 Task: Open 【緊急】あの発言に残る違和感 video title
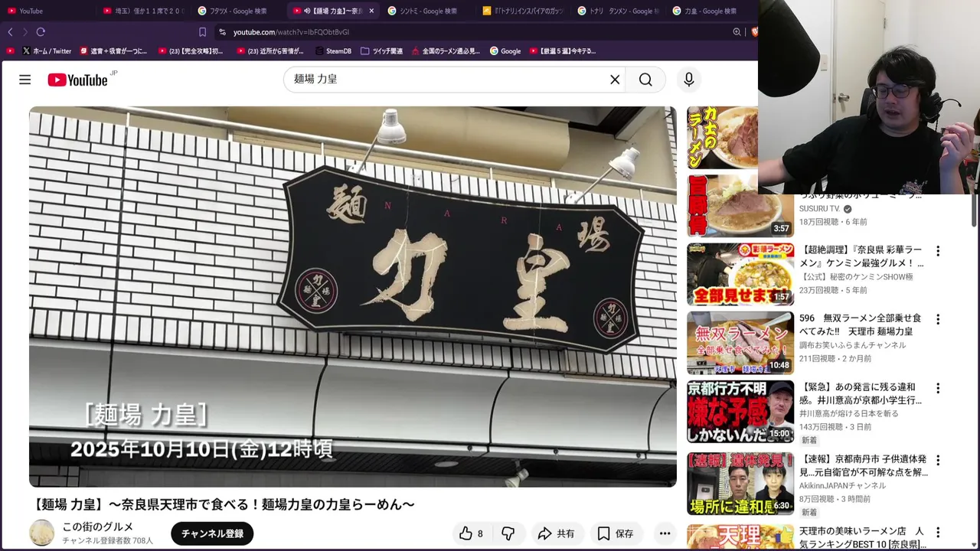coord(861,393)
